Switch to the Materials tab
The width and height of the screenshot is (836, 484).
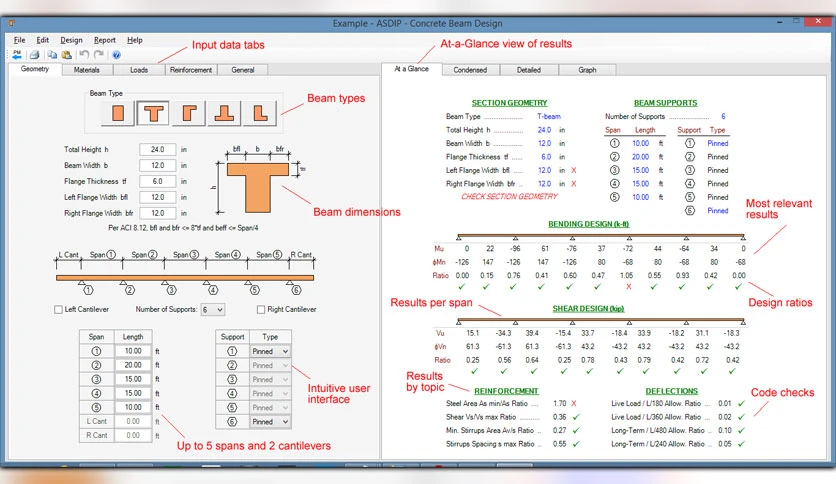87,70
